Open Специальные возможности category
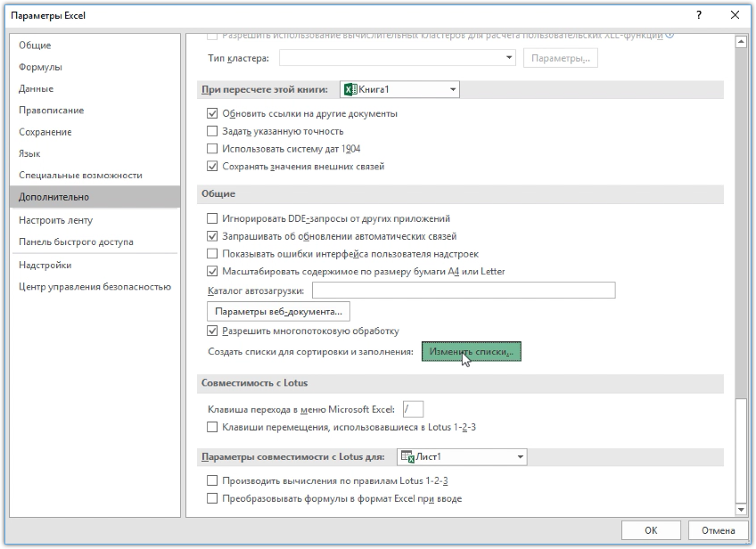This screenshot has height=549, width=756. point(94,176)
